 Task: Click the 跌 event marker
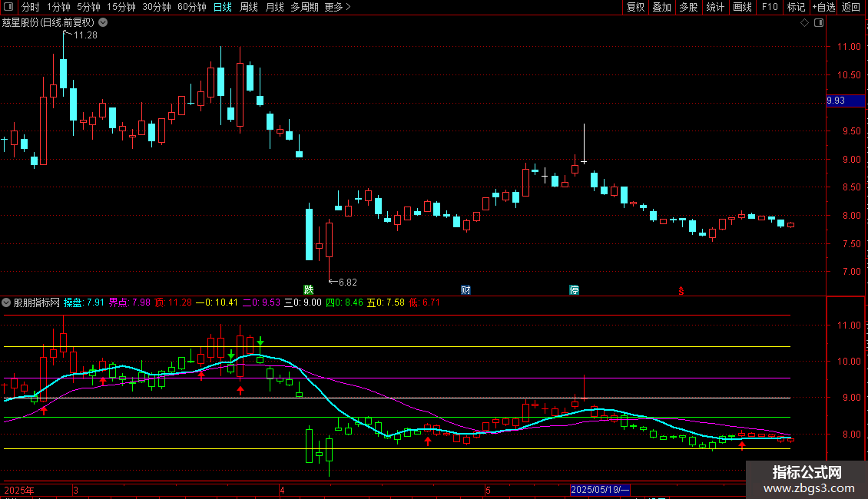click(x=308, y=290)
